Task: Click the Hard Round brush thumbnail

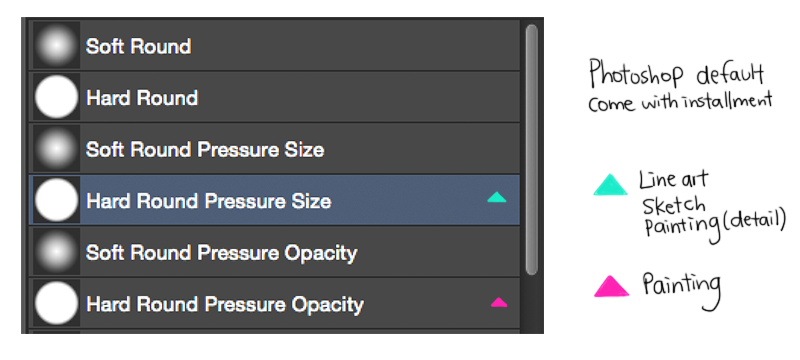Action: click(x=57, y=96)
